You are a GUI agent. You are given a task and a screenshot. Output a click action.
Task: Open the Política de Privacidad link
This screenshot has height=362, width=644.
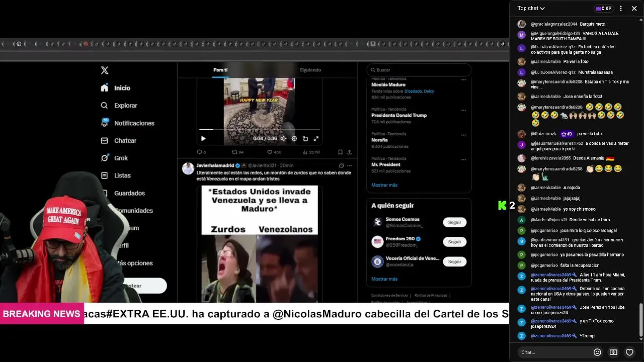(x=431, y=295)
